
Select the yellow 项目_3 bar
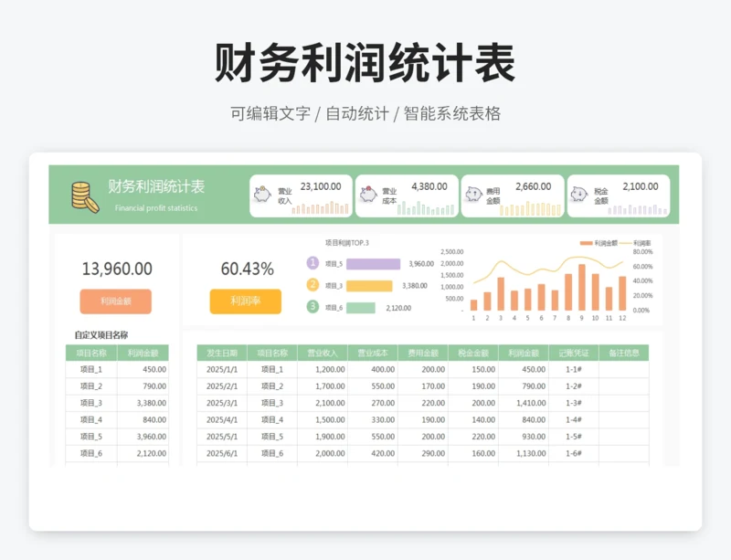point(369,286)
